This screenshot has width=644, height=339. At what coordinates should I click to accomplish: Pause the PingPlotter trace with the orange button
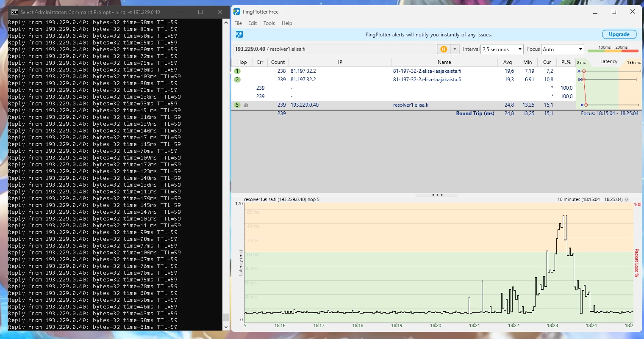(x=444, y=49)
